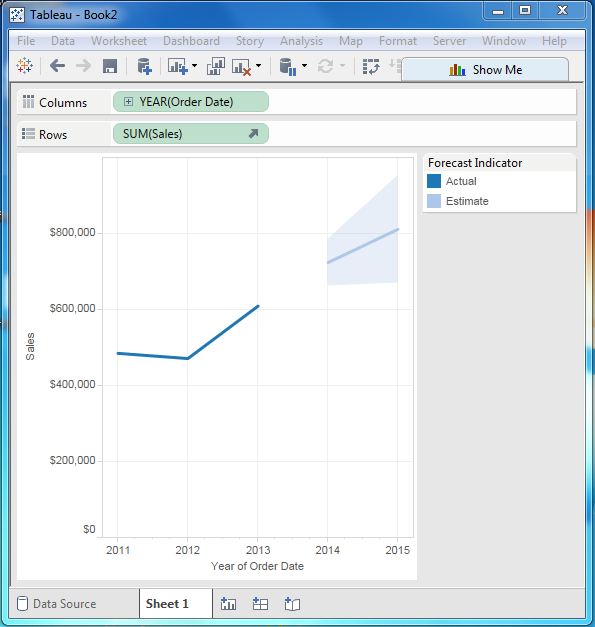
Task: Click the Duplicate sheet icon
Action: tap(216, 66)
